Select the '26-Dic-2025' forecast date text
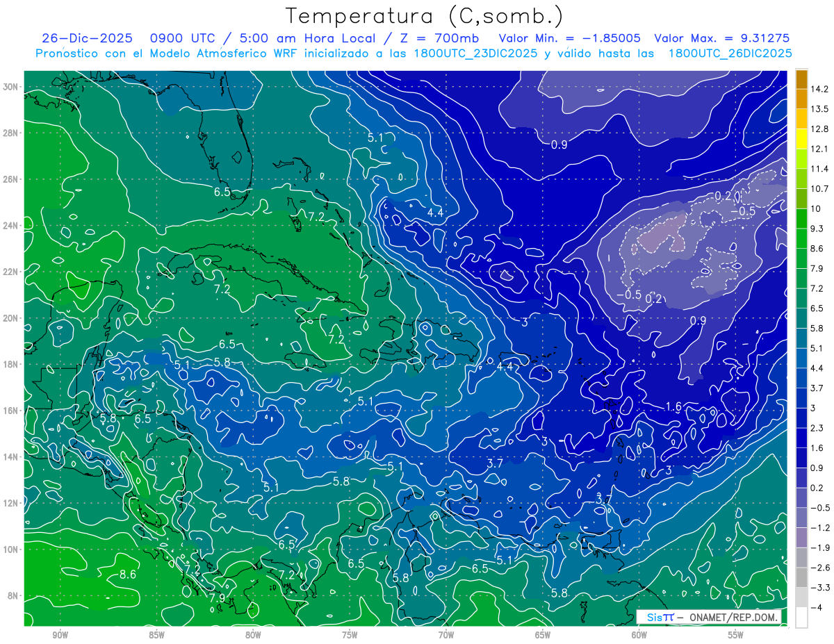Viewport: 834px width, 644px height. coord(87,38)
